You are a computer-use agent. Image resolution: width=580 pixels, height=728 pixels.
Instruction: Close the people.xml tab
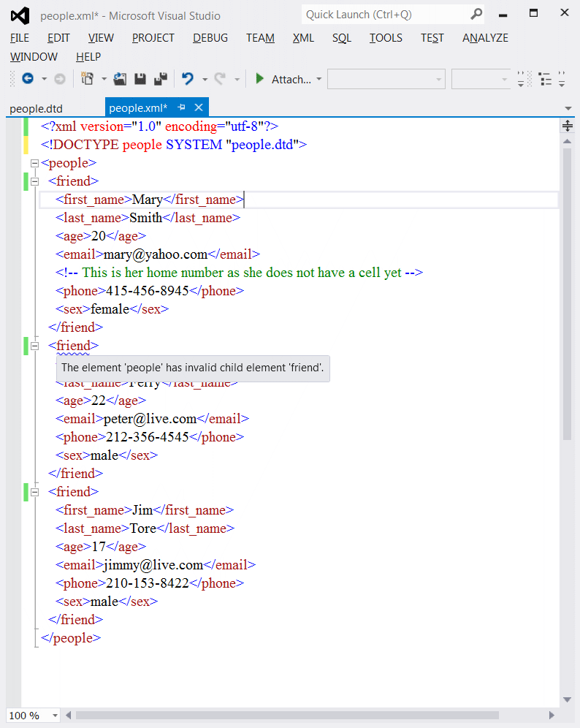(x=199, y=107)
